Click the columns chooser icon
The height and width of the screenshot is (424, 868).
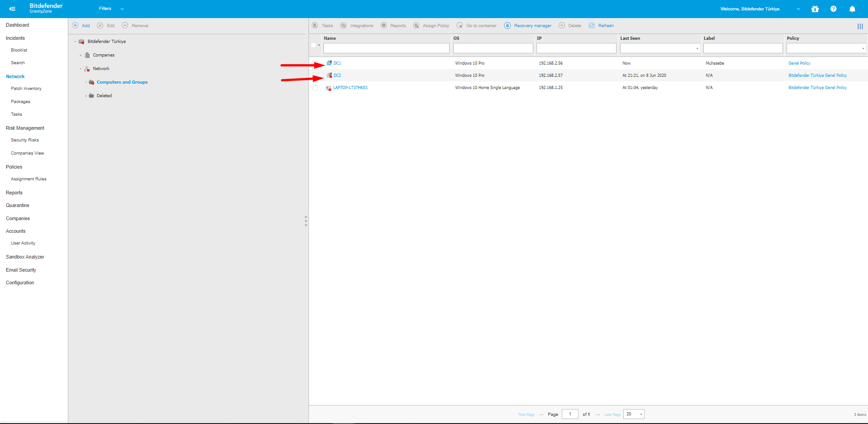860,27
